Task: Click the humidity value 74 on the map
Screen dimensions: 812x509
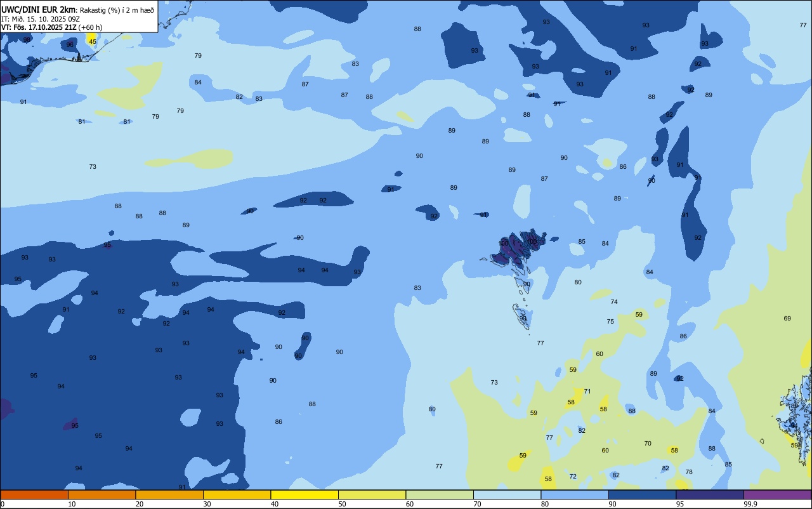Action: [x=614, y=302]
